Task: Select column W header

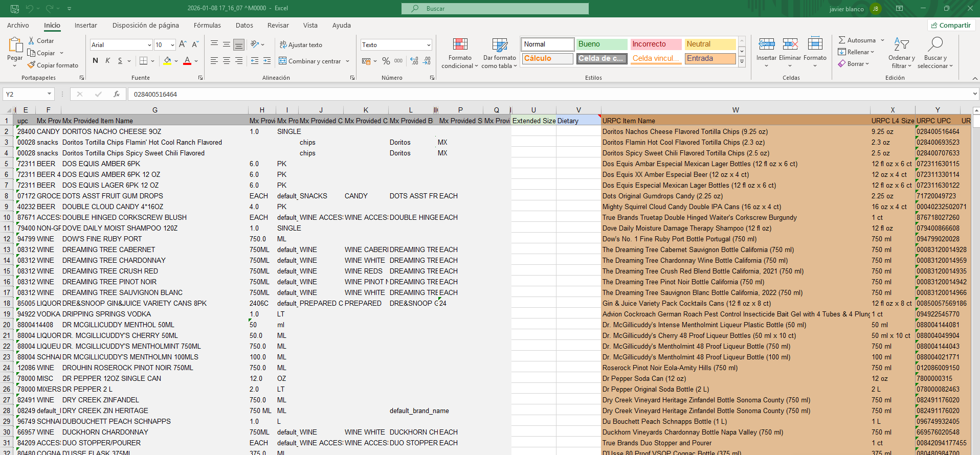Action: click(736, 110)
